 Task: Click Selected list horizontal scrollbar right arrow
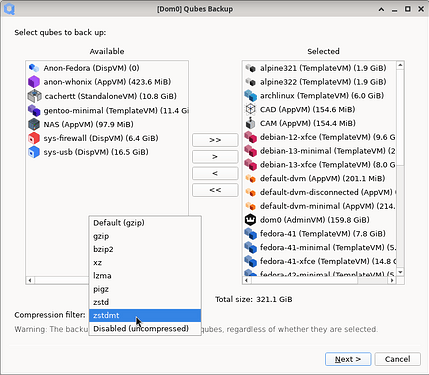(392, 280)
